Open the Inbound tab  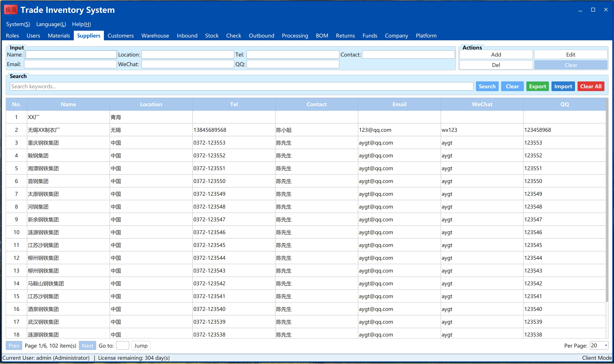[187, 36]
